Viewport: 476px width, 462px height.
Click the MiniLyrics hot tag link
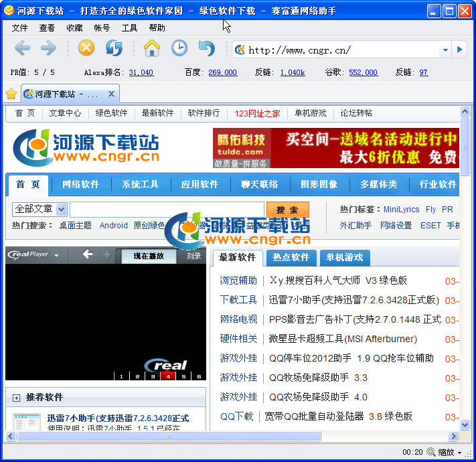click(401, 209)
